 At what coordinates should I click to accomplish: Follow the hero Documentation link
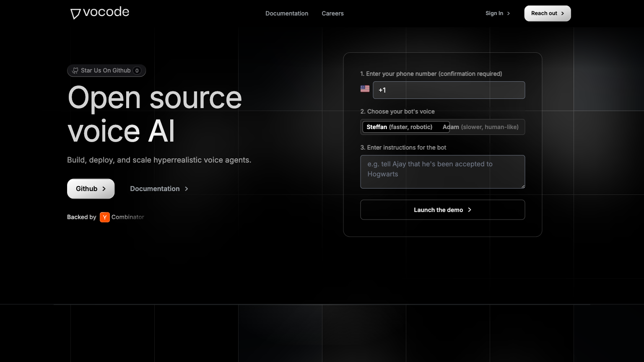tap(155, 189)
